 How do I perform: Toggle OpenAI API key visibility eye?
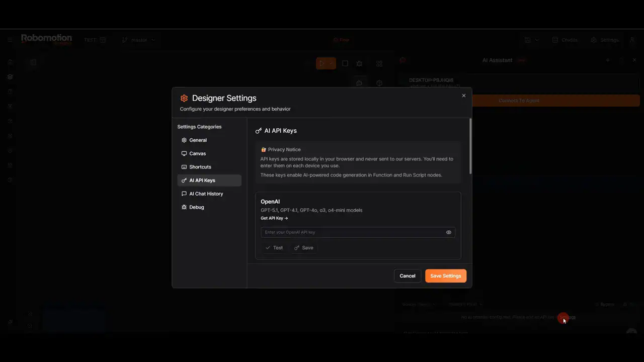[x=448, y=232]
